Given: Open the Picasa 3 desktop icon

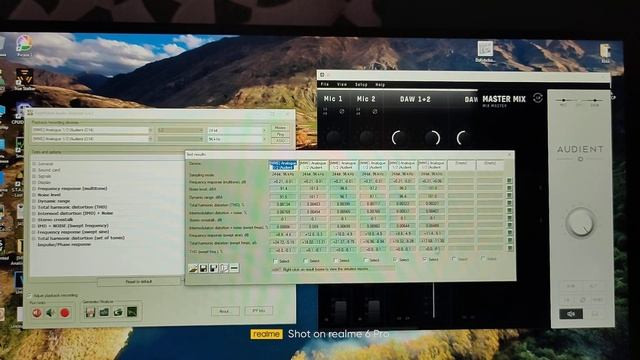Looking at the screenshot, I should (x=24, y=46).
